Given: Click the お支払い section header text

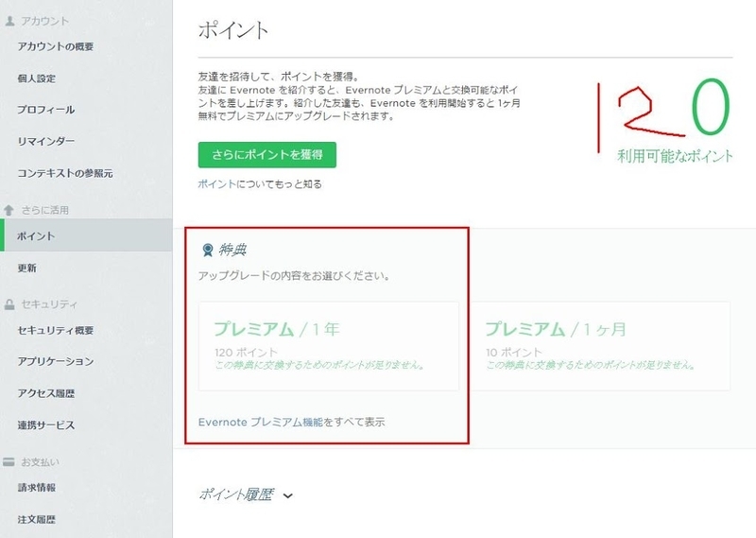Looking at the screenshot, I should pos(40,462).
